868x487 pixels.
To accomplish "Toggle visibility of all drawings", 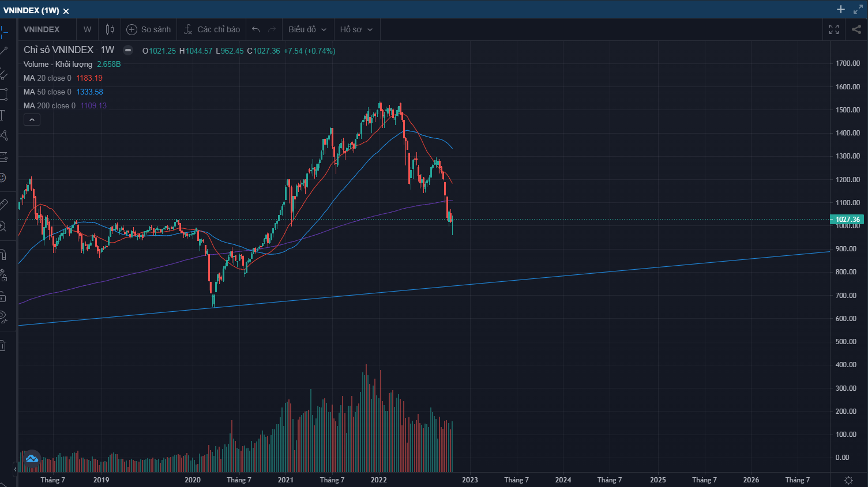I will coord(3,316).
